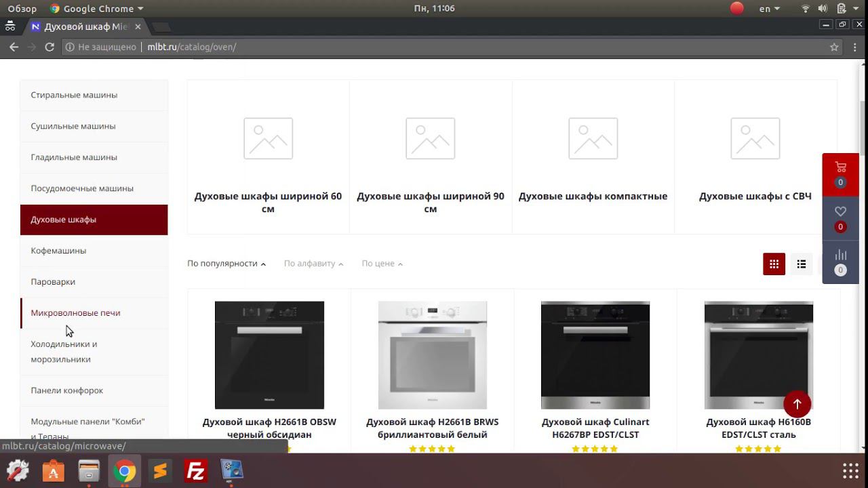Click the white H2661B BRWS oven photo
Screen dimensions: 868x488
point(433,355)
